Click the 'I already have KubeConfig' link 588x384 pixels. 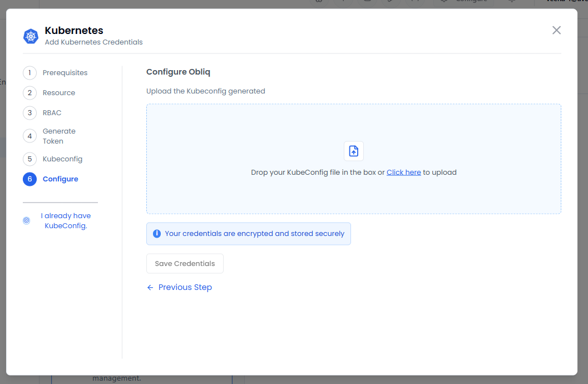(x=66, y=221)
